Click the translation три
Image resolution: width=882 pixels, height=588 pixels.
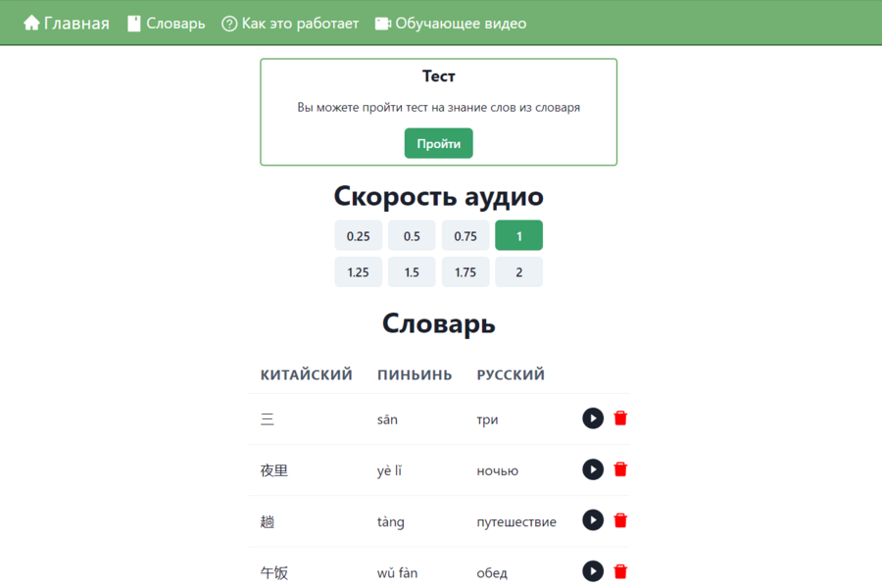coord(487,419)
